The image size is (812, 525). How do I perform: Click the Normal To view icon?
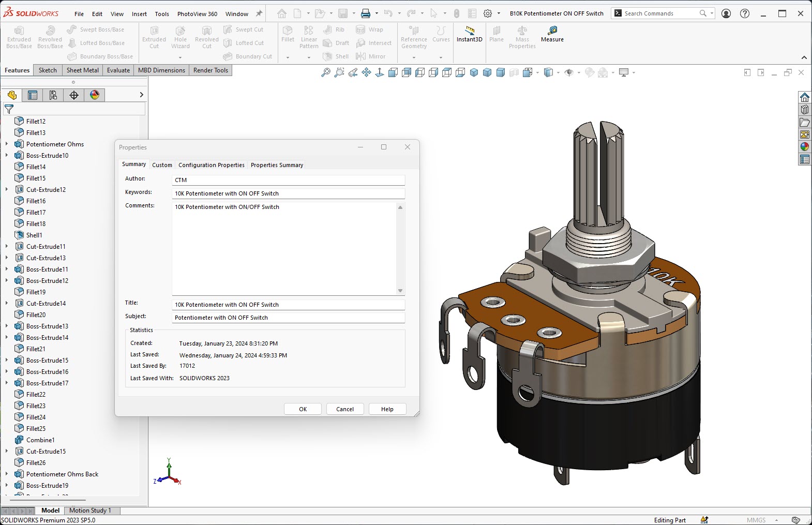(380, 73)
